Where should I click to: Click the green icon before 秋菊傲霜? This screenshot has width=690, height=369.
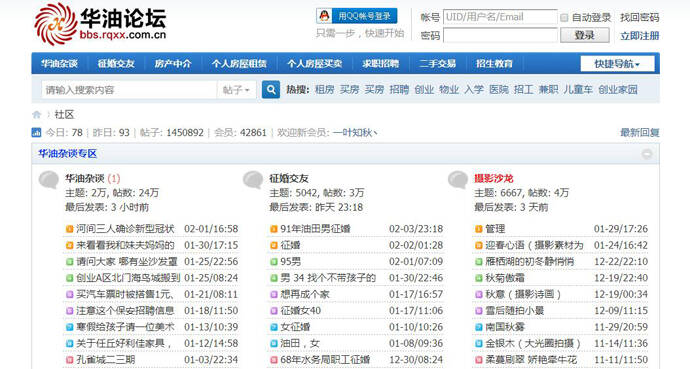(x=479, y=278)
